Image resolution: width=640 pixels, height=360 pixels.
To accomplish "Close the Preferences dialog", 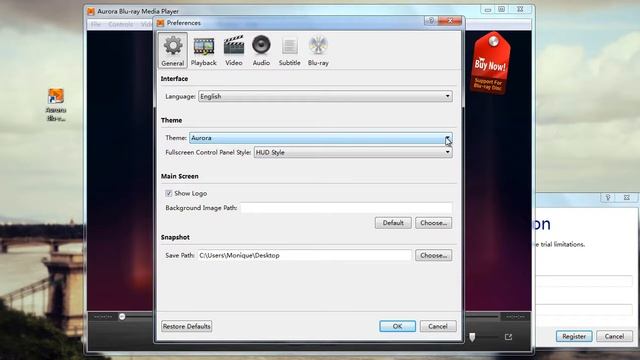I will point(450,20).
